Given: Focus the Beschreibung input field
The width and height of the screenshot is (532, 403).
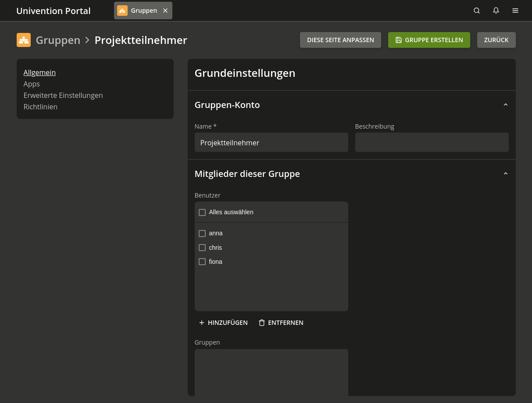Looking at the screenshot, I should point(432,143).
